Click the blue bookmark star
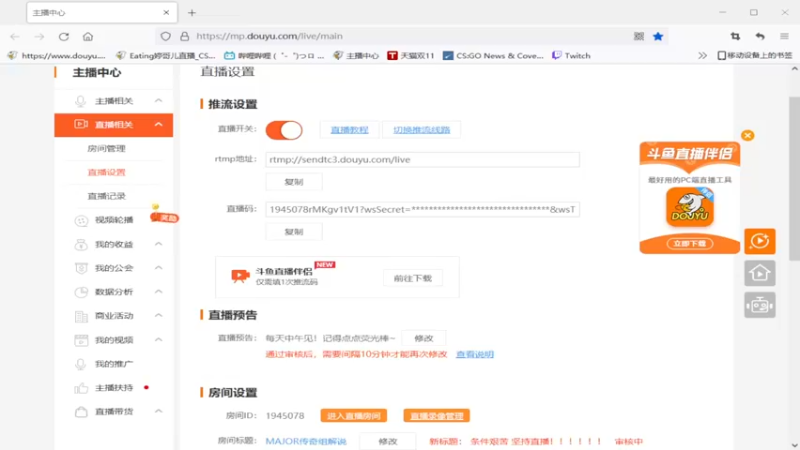The image size is (800, 450). click(x=658, y=36)
